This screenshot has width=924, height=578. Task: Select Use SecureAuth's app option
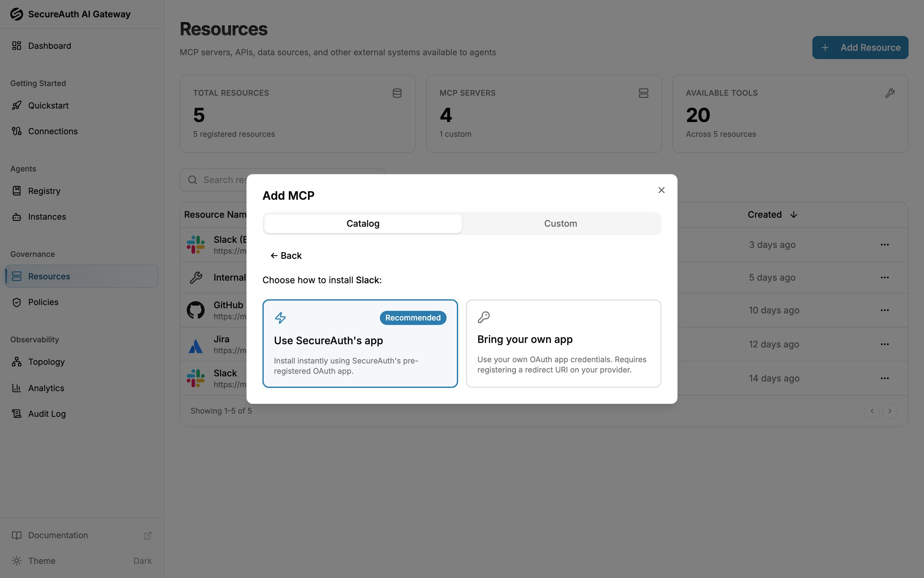[360, 343]
